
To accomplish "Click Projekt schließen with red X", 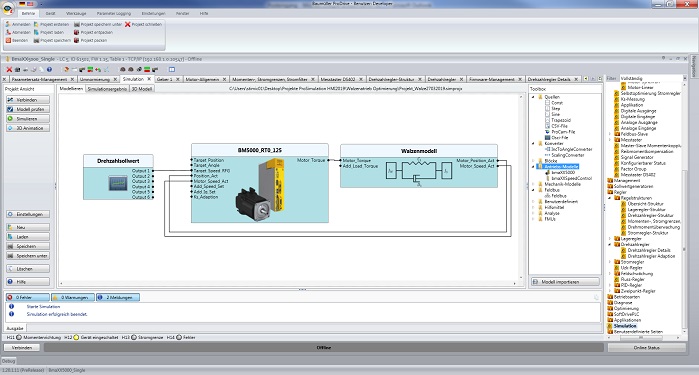I will [143, 25].
